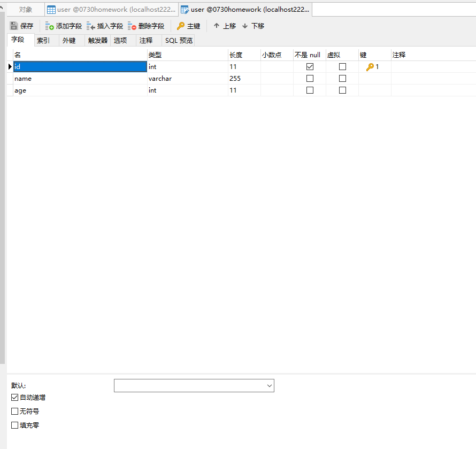Click the Move Up (上移) arrow icon
476x449 pixels.
pyautogui.click(x=217, y=26)
